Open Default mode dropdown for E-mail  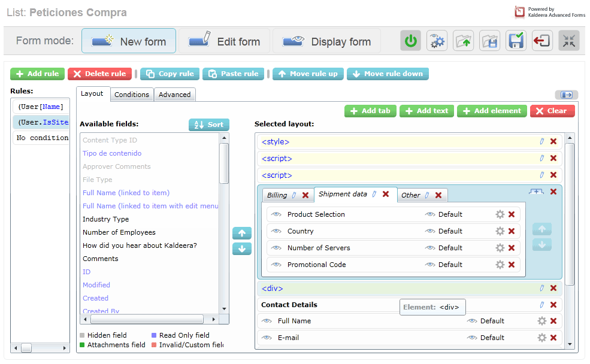(x=486, y=338)
